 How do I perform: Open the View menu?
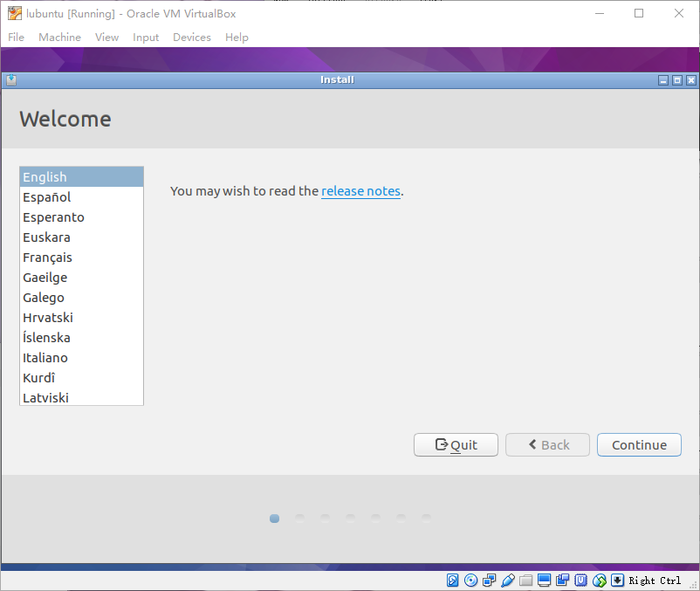106,38
